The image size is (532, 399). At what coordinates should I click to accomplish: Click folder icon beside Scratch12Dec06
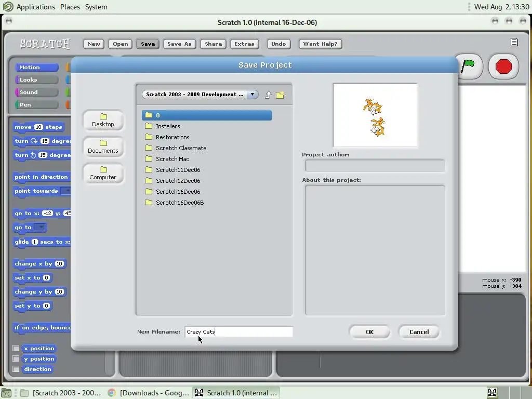149,180
